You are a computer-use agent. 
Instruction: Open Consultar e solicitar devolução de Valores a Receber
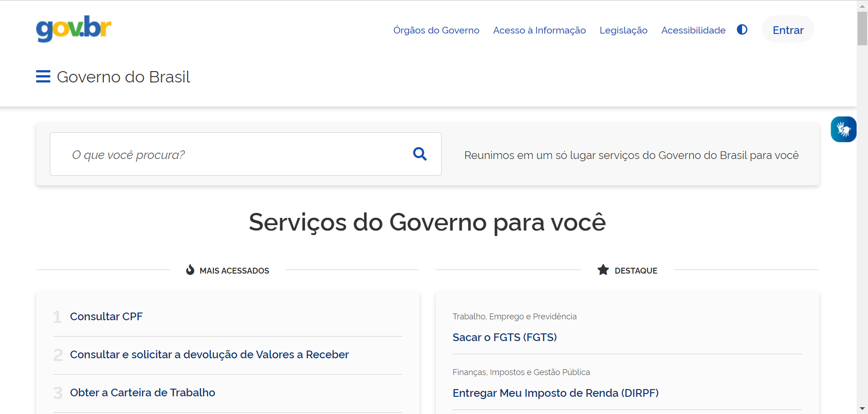209,355
